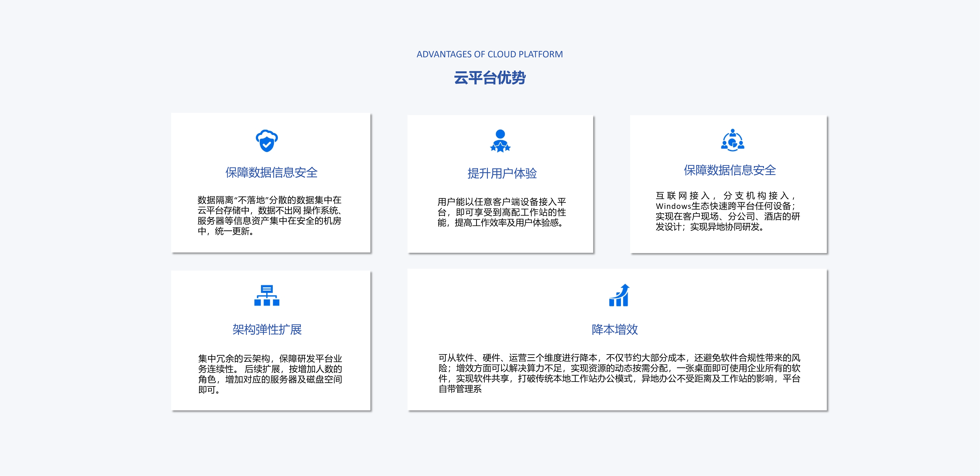Image resolution: width=980 pixels, height=476 pixels.
Task: Click the ADVANTAGES OF CLOUD PLATFORM subtitle
Action: pos(490,54)
